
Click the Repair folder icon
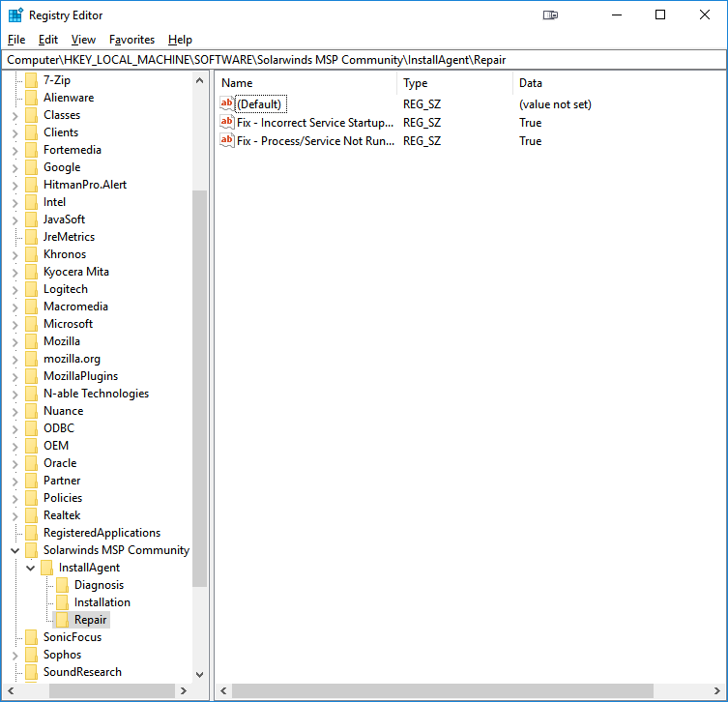(x=62, y=620)
